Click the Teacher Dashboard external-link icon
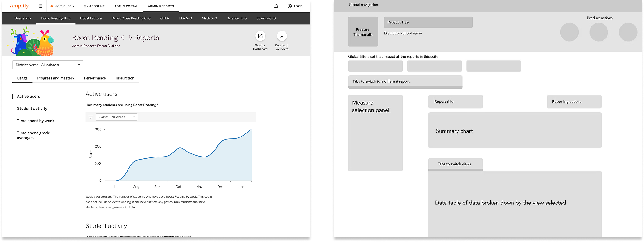Screen dimensions: 644x242 click(x=260, y=36)
